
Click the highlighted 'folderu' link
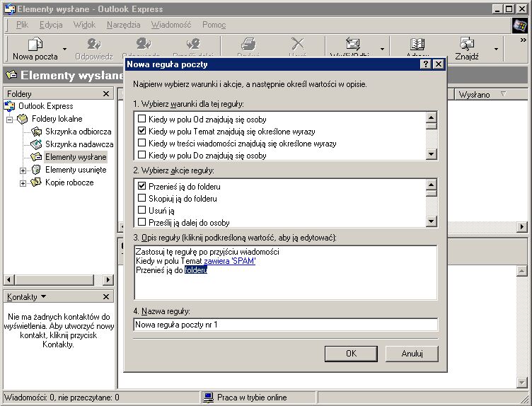point(196,270)
